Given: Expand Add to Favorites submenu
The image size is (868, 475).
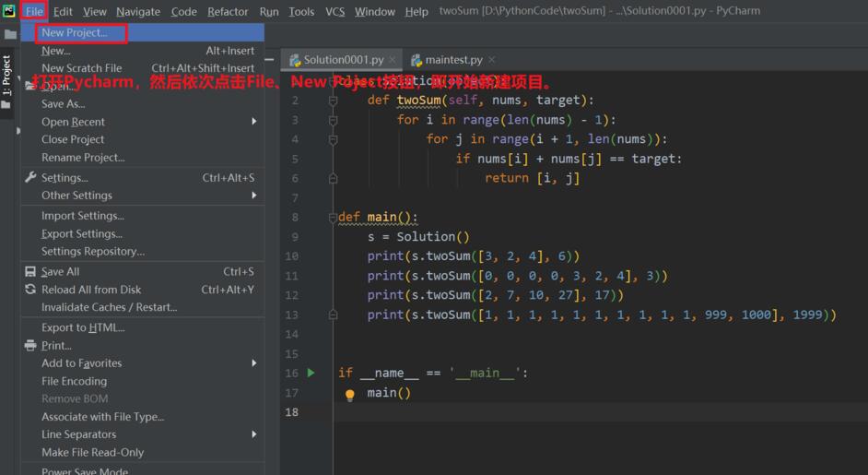Looking at the screenshot, I should pyautogui.click(x=142, y=363).
